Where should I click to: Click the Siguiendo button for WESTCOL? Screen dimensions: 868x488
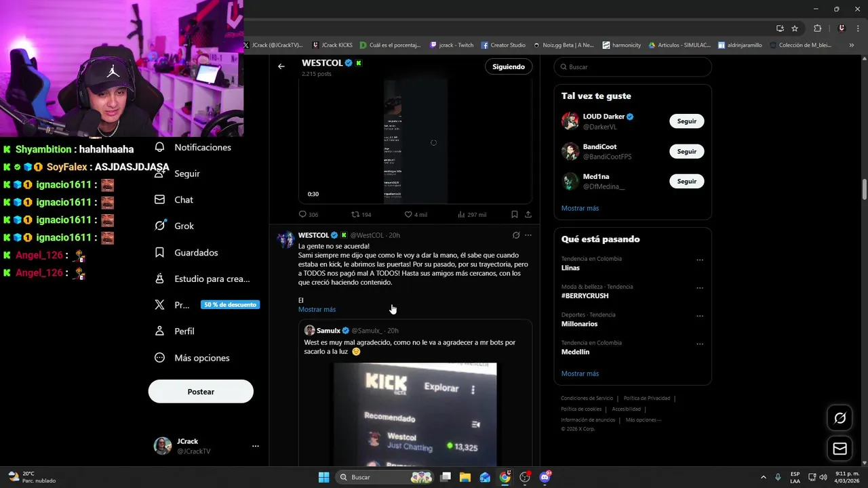[x=509, y=66]
